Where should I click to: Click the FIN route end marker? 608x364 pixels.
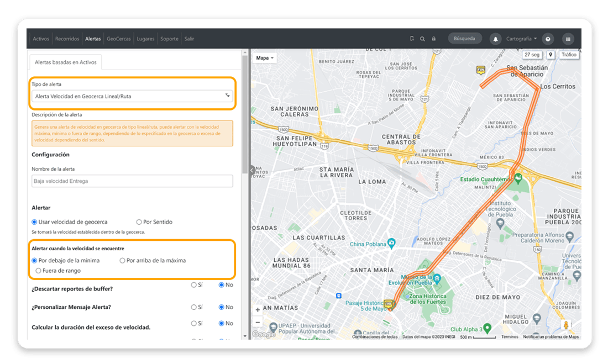click(x=481, y=70)
